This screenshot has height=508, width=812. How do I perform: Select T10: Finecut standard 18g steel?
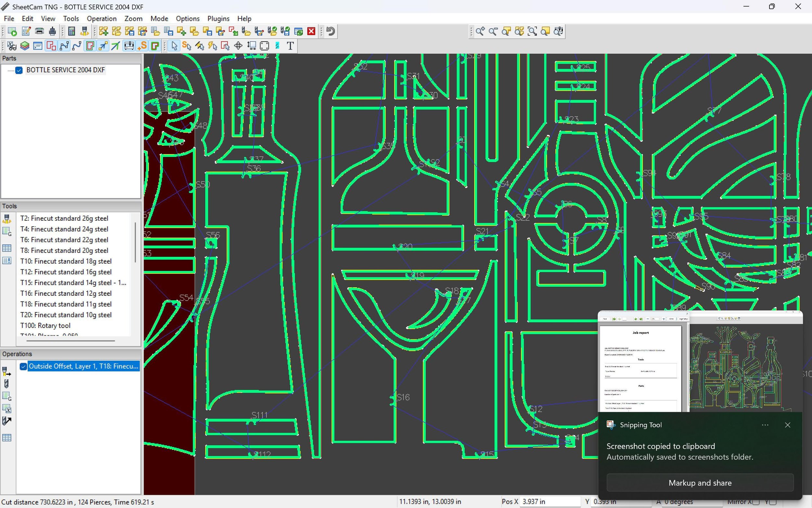pos(66,261)
